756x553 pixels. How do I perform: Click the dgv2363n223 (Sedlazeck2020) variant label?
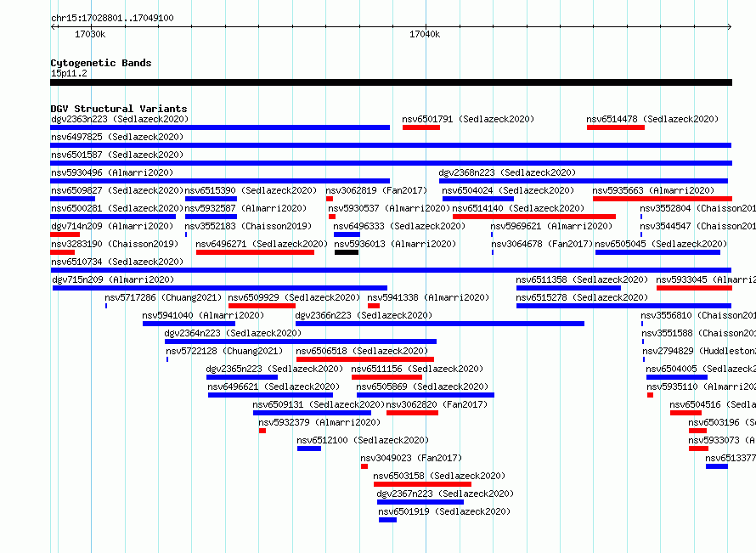click(x=120, y=119)
